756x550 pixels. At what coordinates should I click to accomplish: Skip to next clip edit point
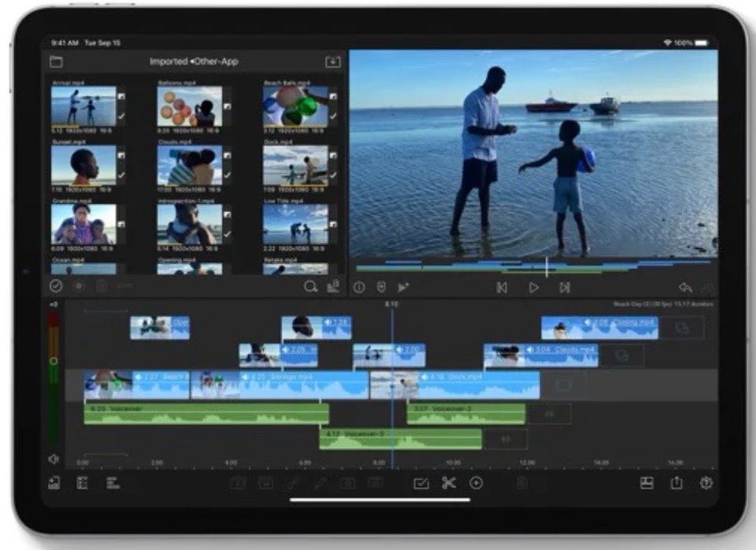(x=565, y=288)
